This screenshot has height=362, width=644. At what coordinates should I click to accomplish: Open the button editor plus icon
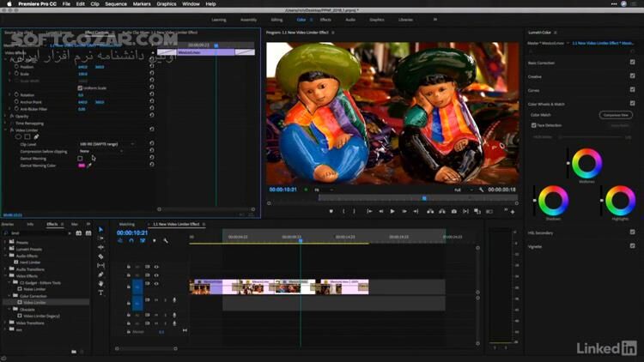click(513, 212)
